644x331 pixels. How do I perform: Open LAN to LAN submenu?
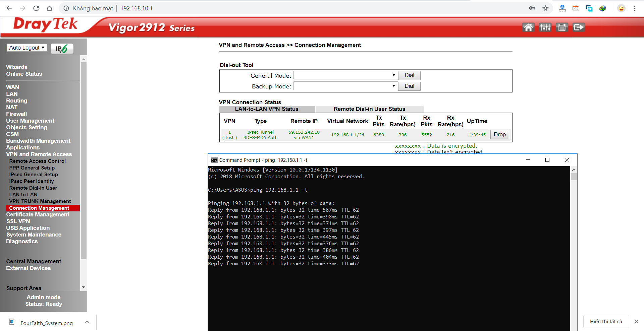23,195
